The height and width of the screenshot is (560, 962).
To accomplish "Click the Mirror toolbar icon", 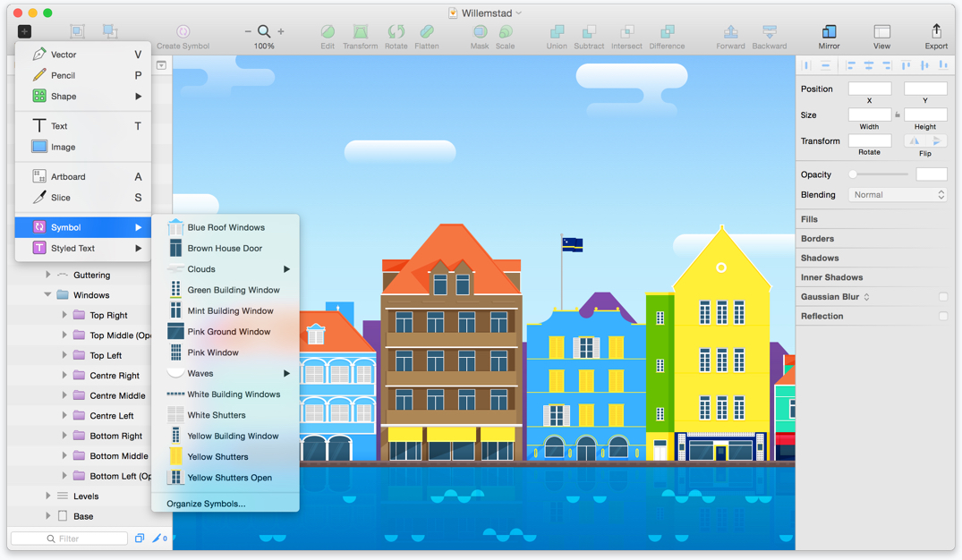I will (829, 32).
